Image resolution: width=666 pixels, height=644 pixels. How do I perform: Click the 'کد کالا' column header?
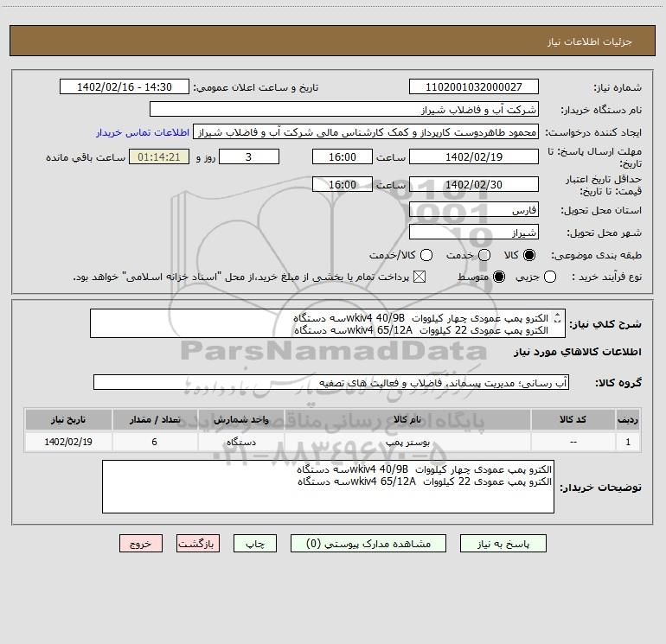(x=573, y=419)
